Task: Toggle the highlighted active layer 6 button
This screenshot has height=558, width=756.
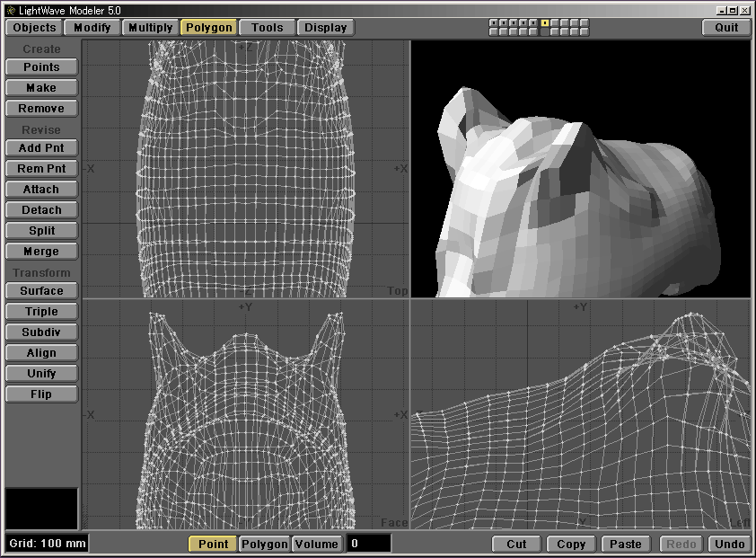Action: point(545,22)
